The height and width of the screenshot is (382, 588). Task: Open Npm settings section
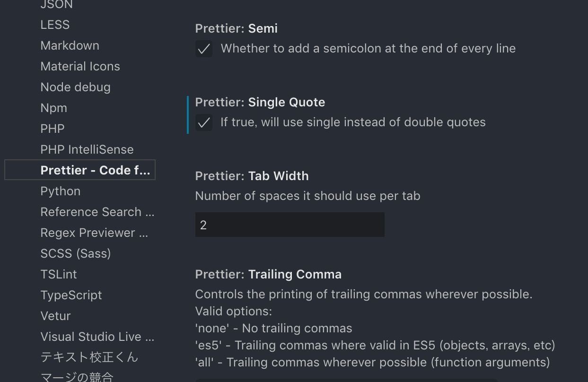pos(54,108)
